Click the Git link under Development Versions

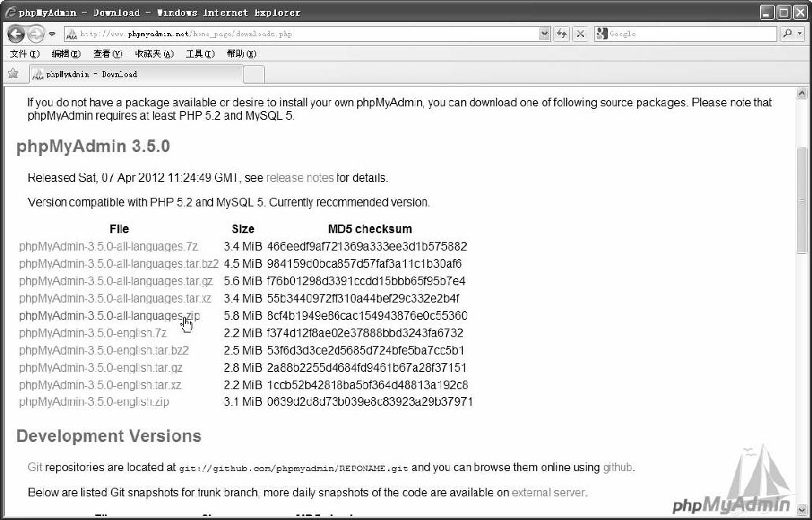pyautogui.click(x=35, y=467)
